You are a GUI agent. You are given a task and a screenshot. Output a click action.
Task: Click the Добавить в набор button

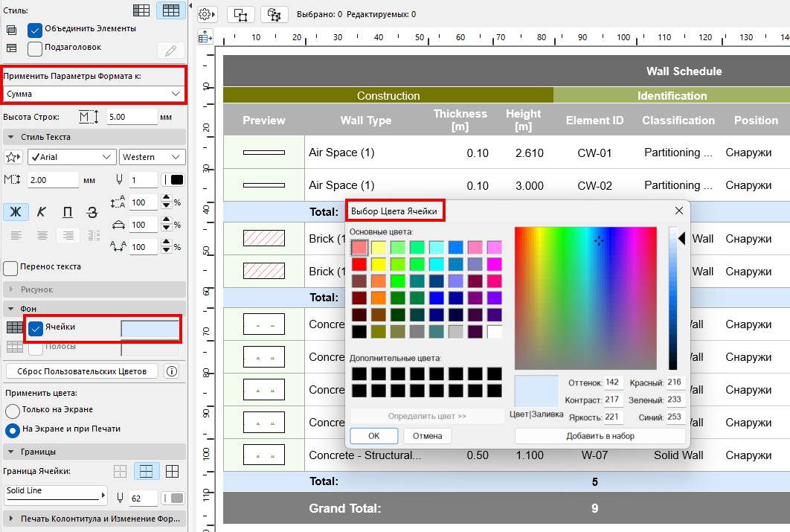600,436
